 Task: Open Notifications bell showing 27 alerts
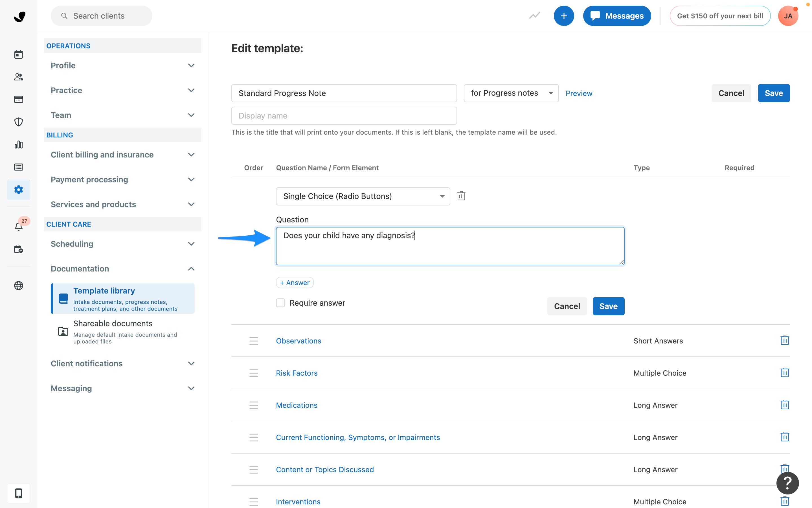[x=18, y=226]
